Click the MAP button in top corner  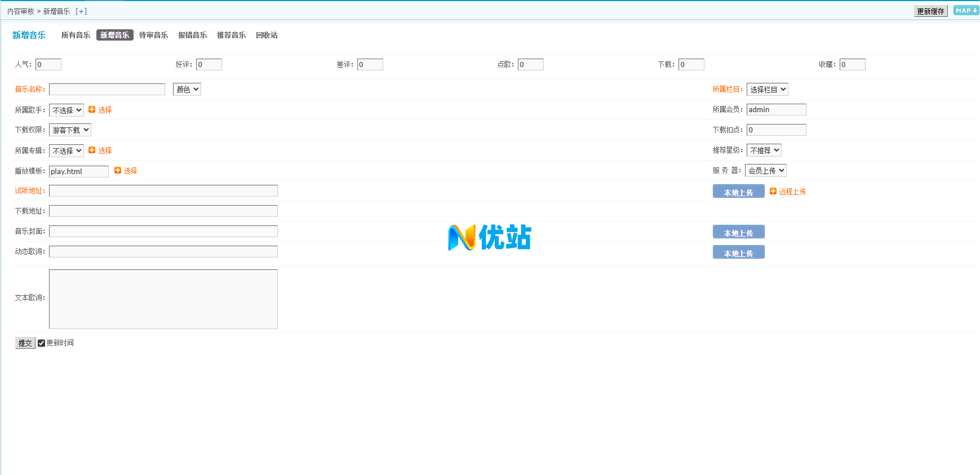[x=966, y=10]
